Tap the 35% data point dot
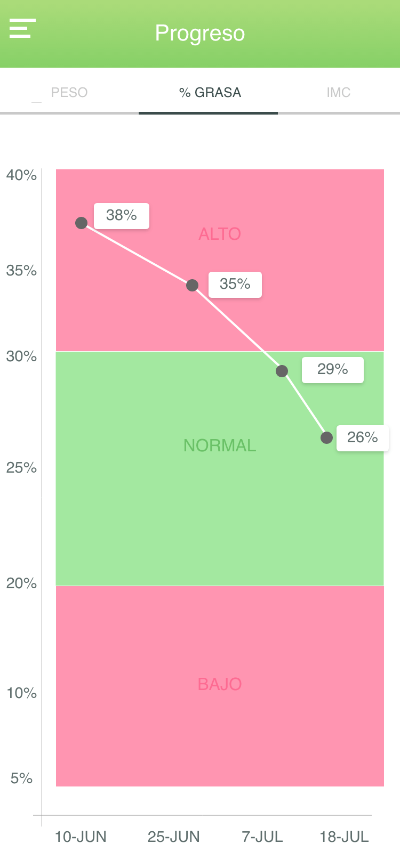The width and height of the screenshot is (400, 868). [x=192, y=285]
